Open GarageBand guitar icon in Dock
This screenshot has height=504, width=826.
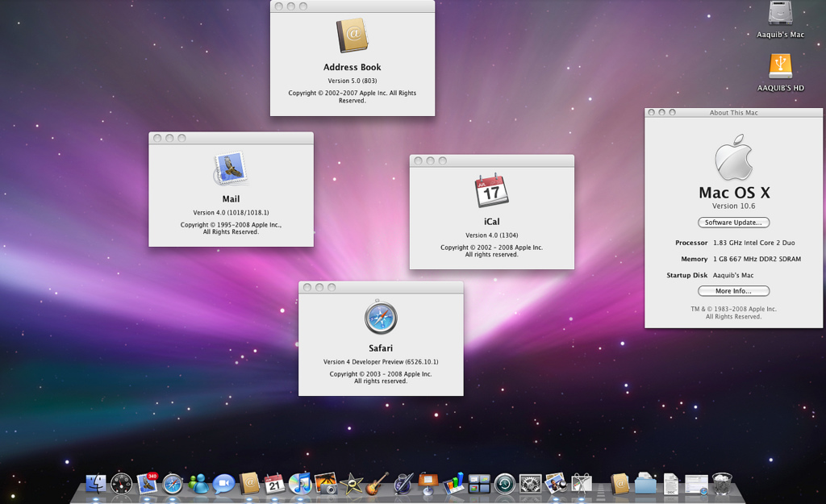point(377,484)
